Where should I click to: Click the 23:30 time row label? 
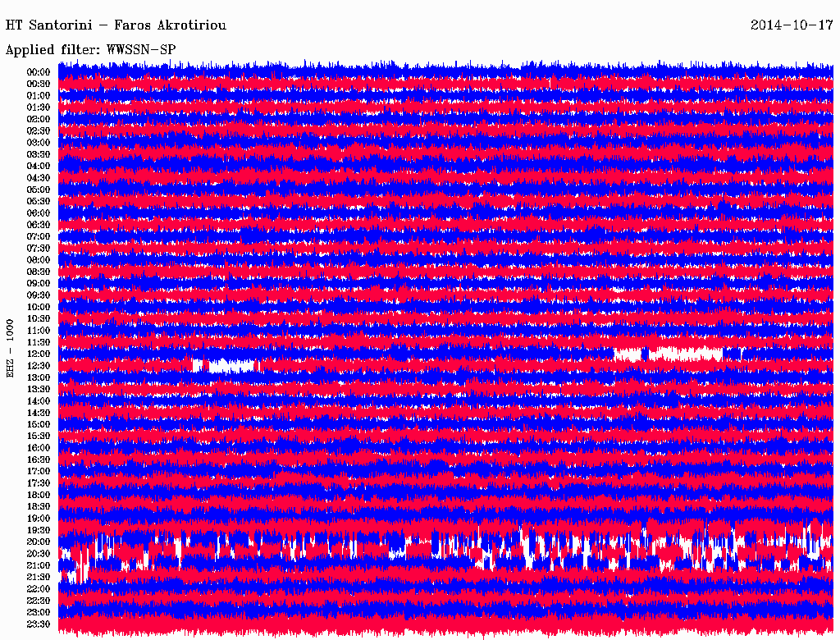click(39, 624)
